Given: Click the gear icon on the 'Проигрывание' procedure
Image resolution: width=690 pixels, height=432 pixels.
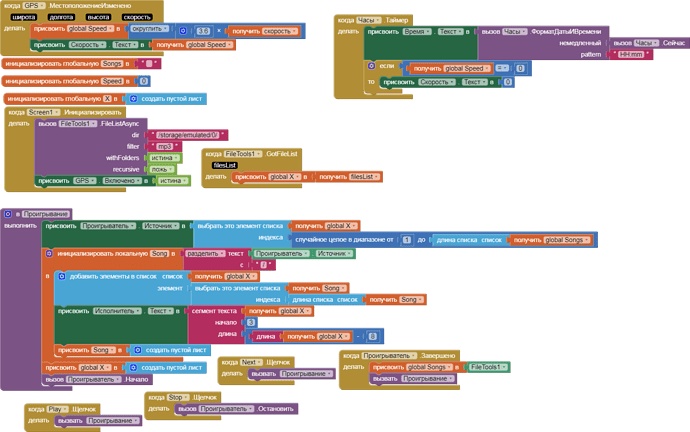Looking at the screenshot, I should coord(8,213).
